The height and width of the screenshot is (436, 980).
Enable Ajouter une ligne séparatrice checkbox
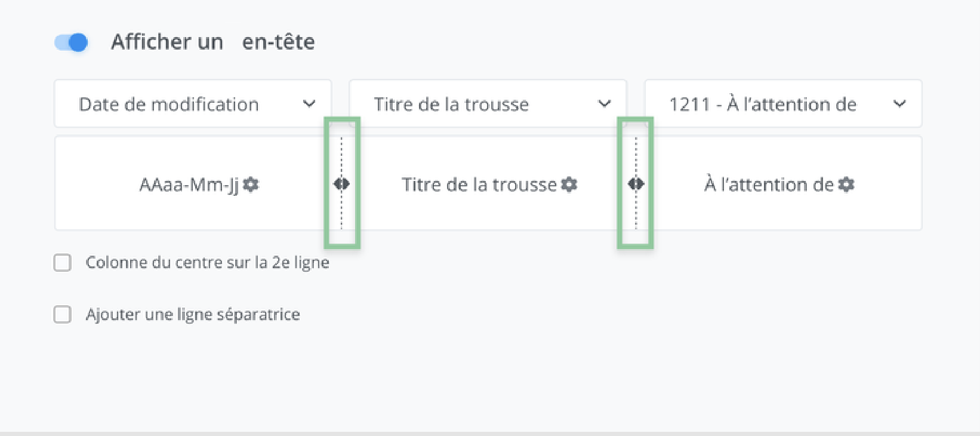tap(63, 315)
